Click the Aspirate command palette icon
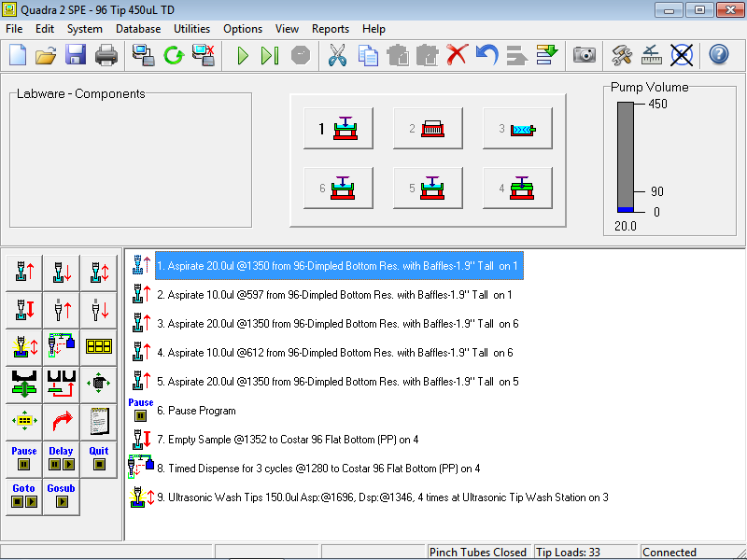The height and width of the screenshot is (560, 747). [x=24, y=273]
